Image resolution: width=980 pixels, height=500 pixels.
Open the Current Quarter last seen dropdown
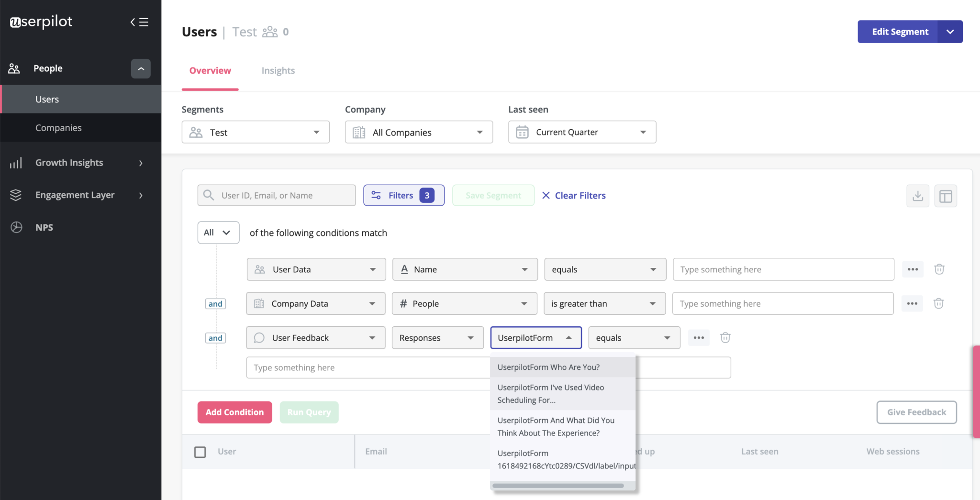[x=581, y=132]
